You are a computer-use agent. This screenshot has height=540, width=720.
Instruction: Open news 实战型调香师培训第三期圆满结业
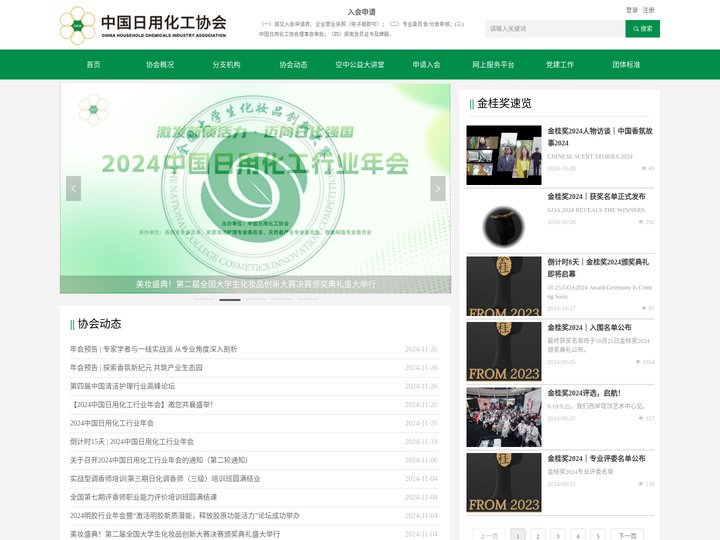[165, 478]
